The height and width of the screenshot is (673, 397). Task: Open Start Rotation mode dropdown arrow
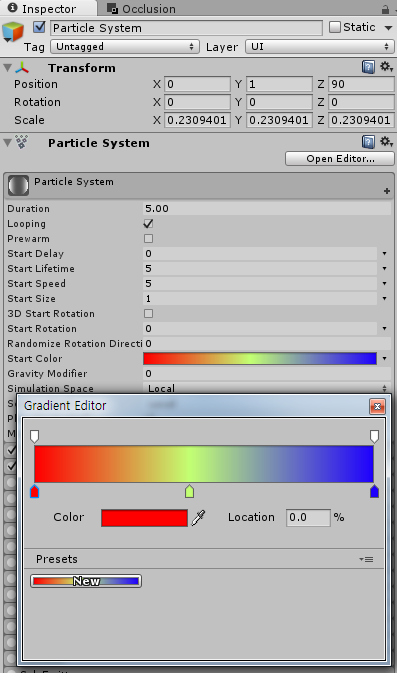tap(385, 329)
